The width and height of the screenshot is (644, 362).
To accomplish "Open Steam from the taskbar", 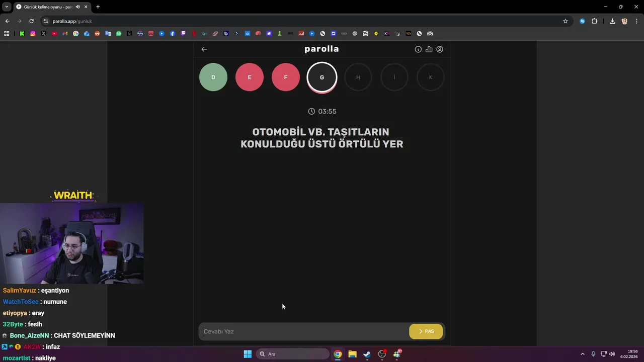I will [367, 354].
